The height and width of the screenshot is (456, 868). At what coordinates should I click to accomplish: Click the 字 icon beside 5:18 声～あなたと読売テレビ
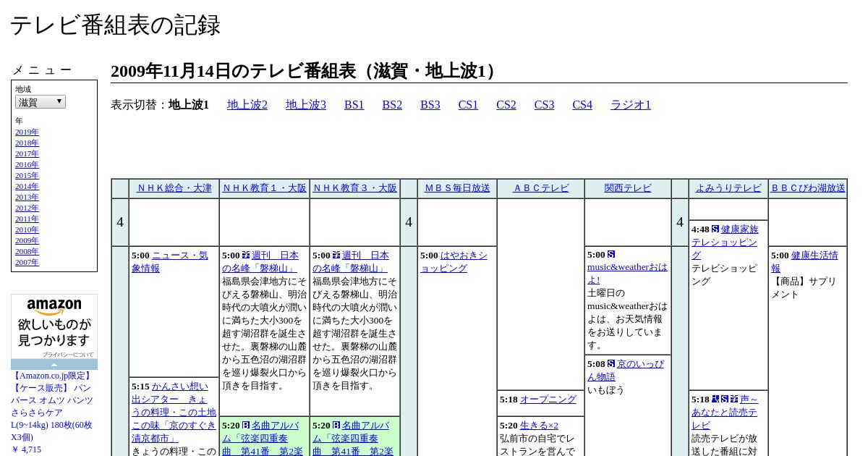[x=734, y=399]
